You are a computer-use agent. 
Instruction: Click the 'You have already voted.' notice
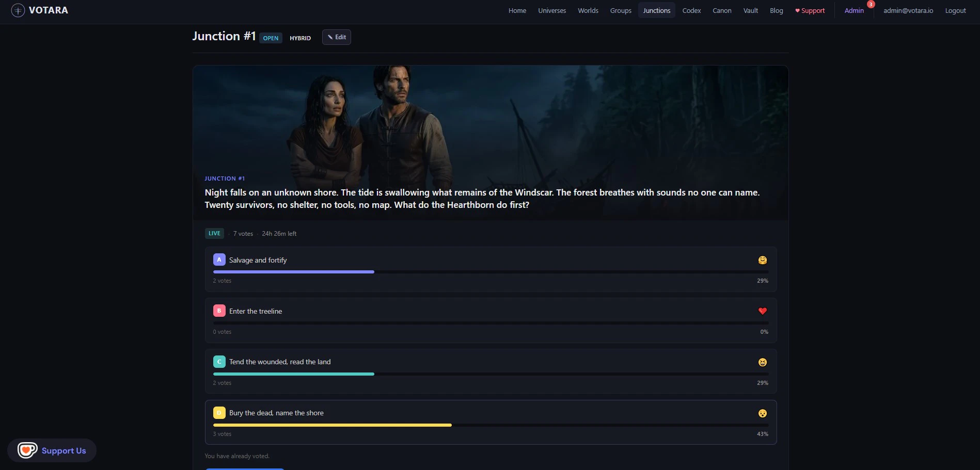237,456
